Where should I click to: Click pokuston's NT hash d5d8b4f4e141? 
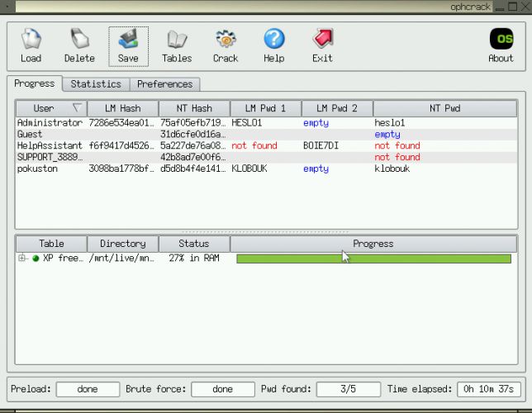point(193,169)
